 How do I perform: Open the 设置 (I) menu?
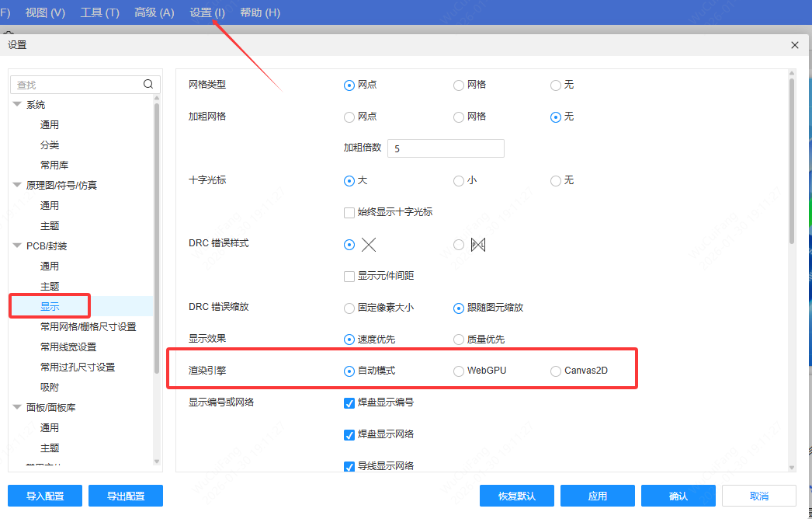[207, 12]
